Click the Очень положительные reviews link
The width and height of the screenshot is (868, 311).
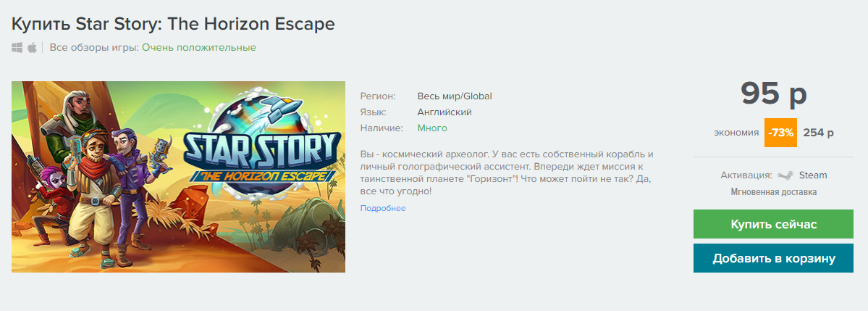point(199,48)
